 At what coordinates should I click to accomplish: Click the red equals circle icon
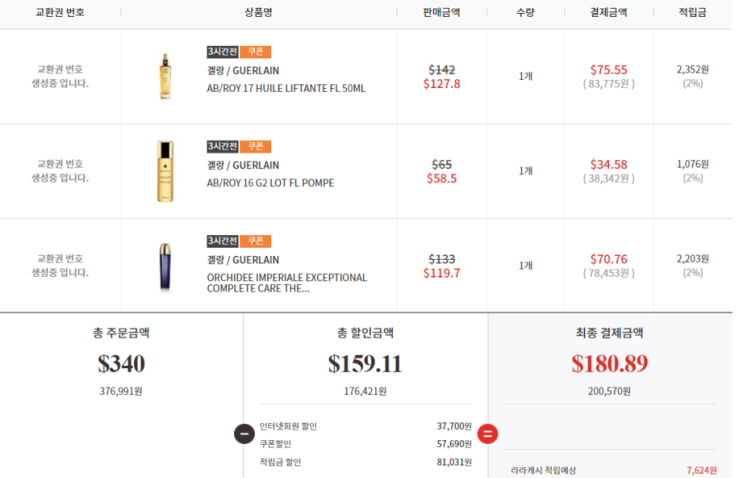pyautogui.click(x=488, y=434)
